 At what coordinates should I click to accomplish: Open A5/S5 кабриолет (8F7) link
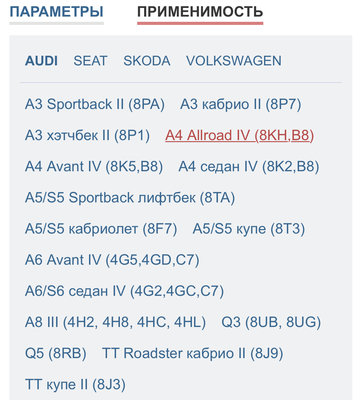click(101, 229)
